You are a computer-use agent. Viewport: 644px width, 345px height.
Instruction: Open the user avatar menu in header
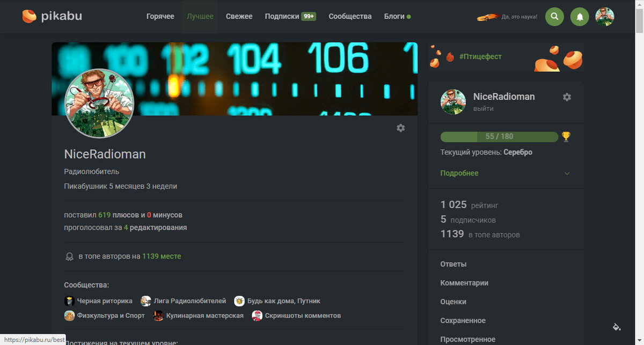coord(605,17)
